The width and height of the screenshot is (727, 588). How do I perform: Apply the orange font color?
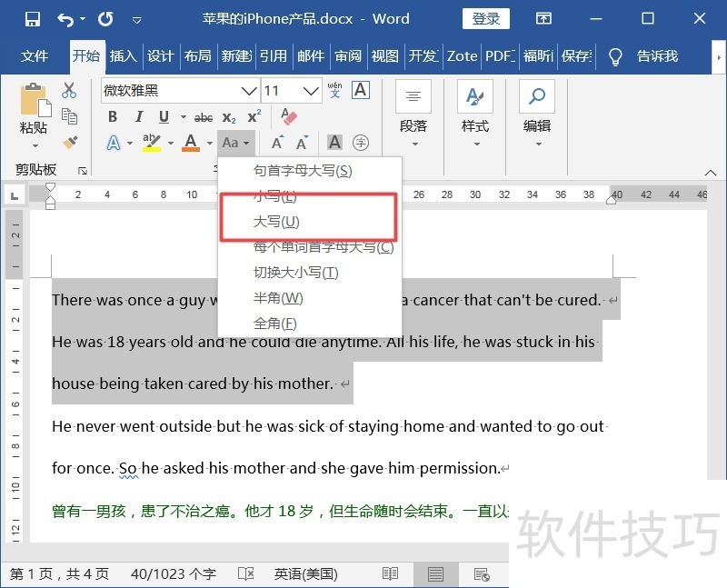[191, 143]
